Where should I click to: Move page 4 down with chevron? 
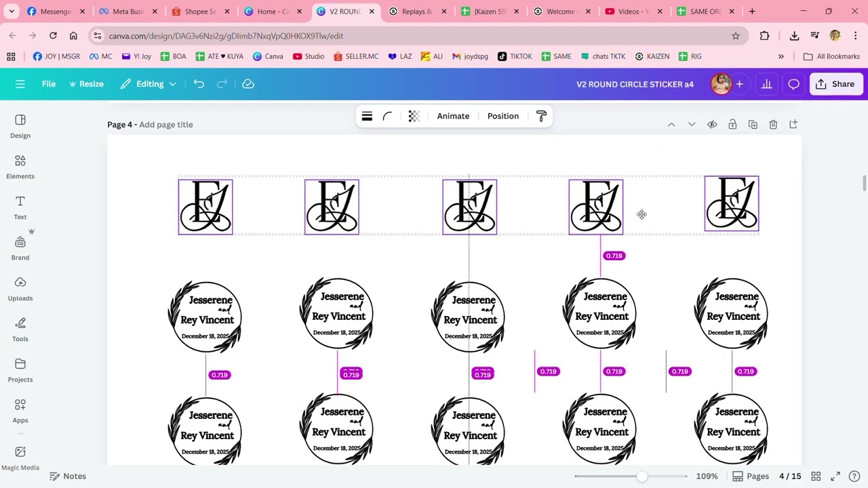coord(692,125)
